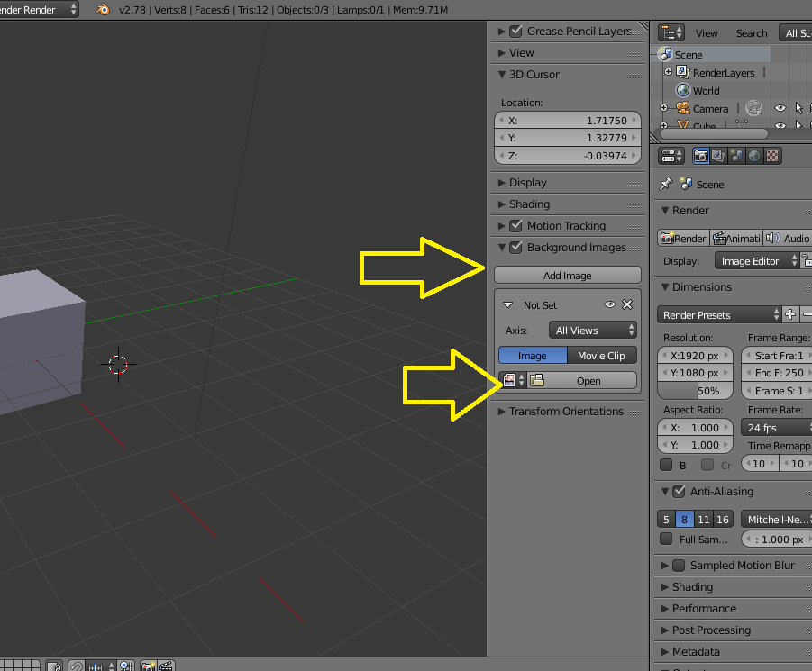The height and width of the screenshot is (671, 812).
Task: Toggle the Background Images checkbox
Action: pyautogui.click(x=515, y=248)
